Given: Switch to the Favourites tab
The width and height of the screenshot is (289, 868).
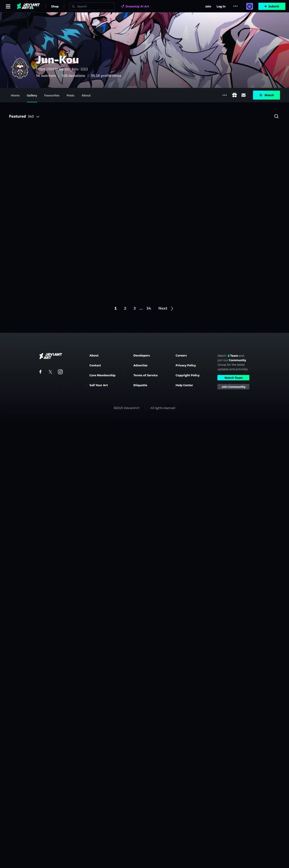Looking at the screenshot, I should pyautogui.click(x=52, y=95).
